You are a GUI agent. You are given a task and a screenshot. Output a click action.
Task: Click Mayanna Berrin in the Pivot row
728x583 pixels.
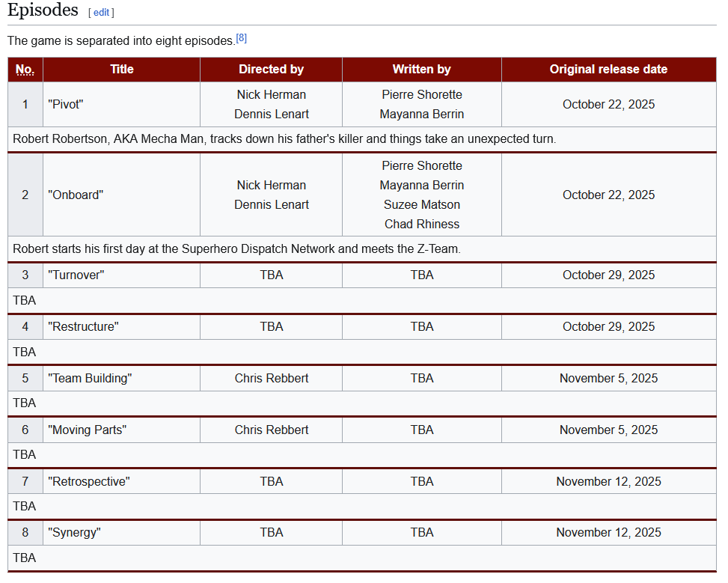pyautogui.click(x=421, y=115)
